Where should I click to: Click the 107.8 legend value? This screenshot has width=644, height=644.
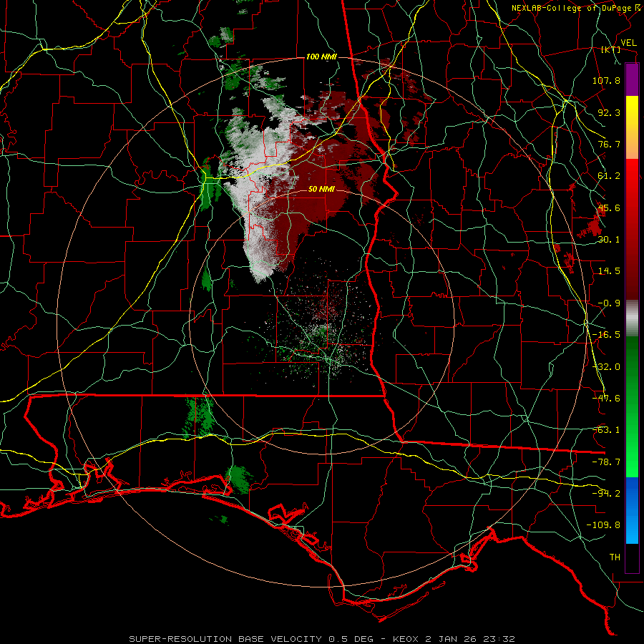pos(606,80)
